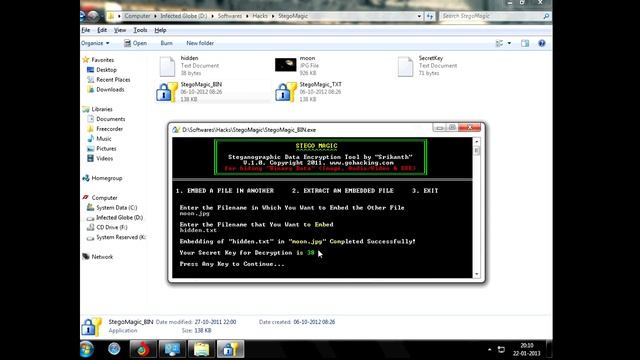
Task: Open Infected Globe (D:) drive in sidebar
Action: pyautogui.click(x=119, y=218)
